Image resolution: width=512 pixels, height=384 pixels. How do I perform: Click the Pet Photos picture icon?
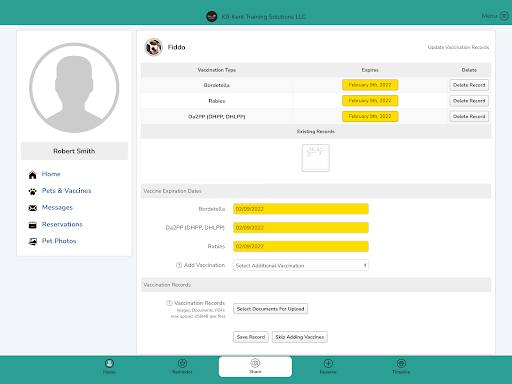[32, 242]
